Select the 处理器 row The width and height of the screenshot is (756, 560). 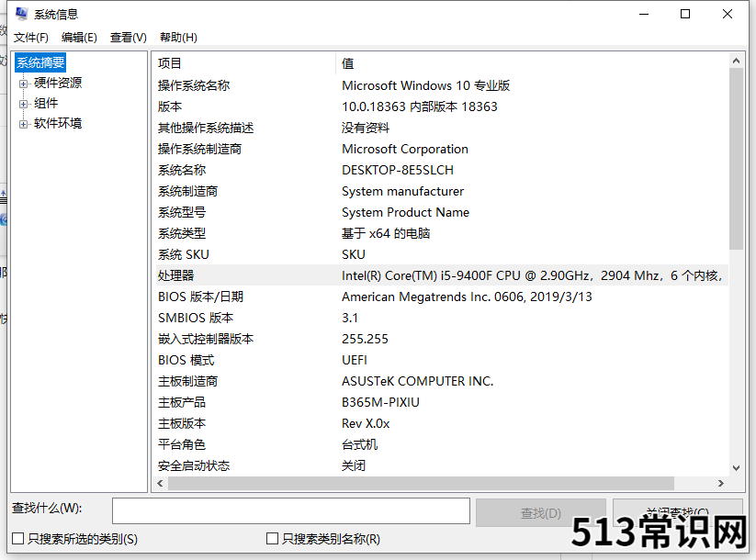(x=442, y=275)
